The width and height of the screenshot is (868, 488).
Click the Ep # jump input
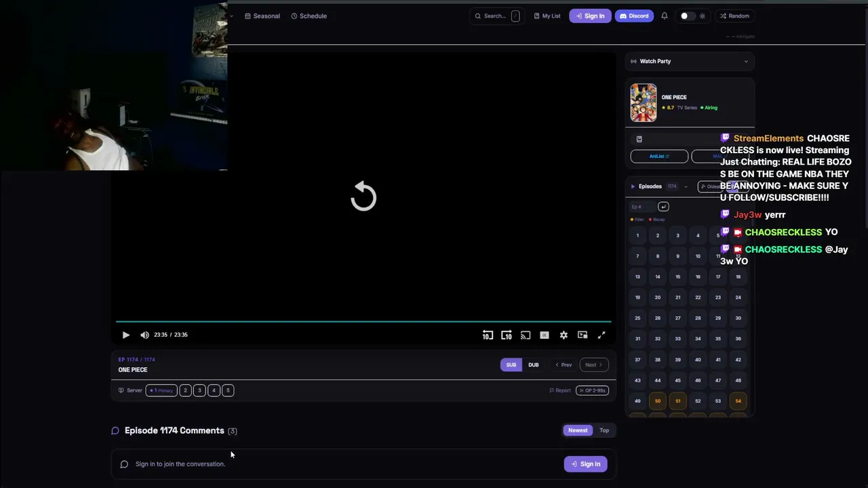click(642, 207)
